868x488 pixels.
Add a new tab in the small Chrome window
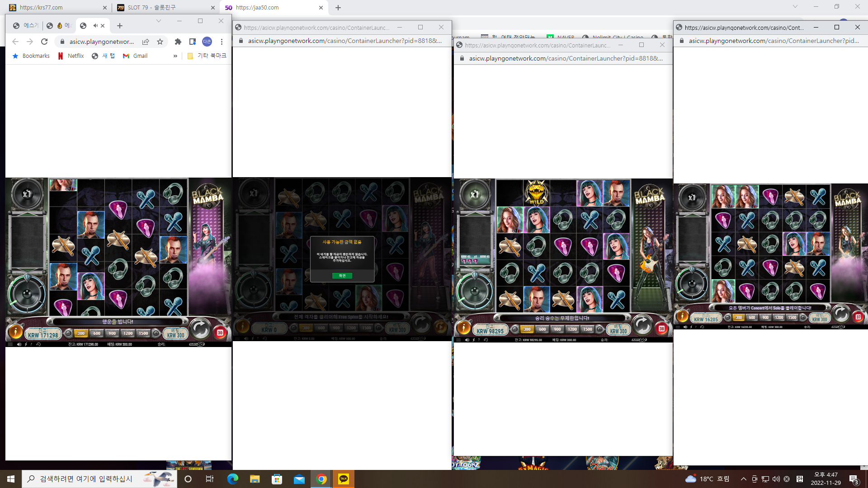(x=120, y=26)
